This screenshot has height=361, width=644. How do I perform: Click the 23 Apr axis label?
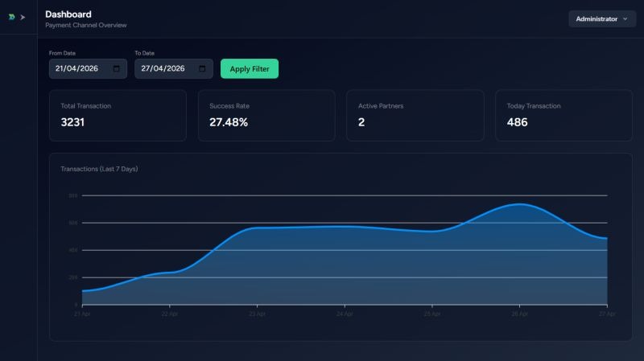pos(257,314)
